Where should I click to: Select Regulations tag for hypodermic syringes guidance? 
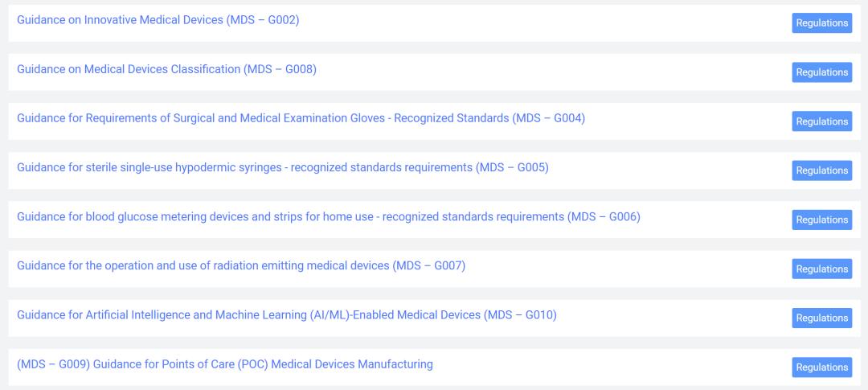coord(821,170)
